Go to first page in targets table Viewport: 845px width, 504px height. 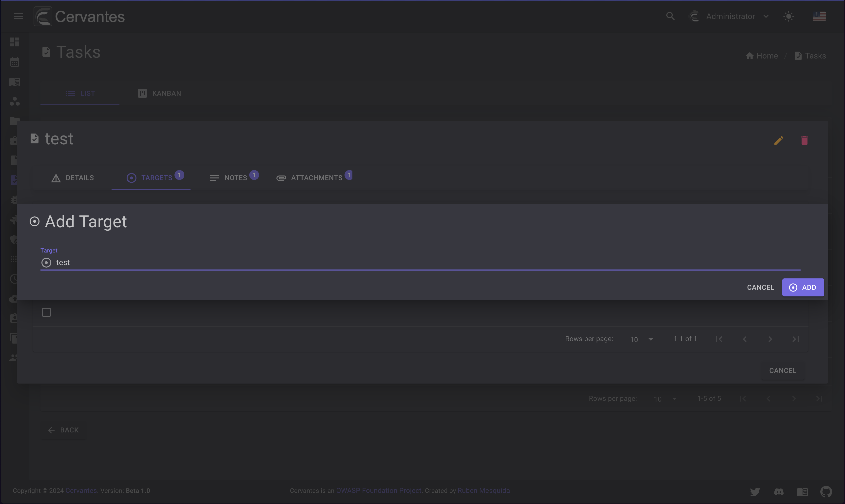tap(719, 339)
